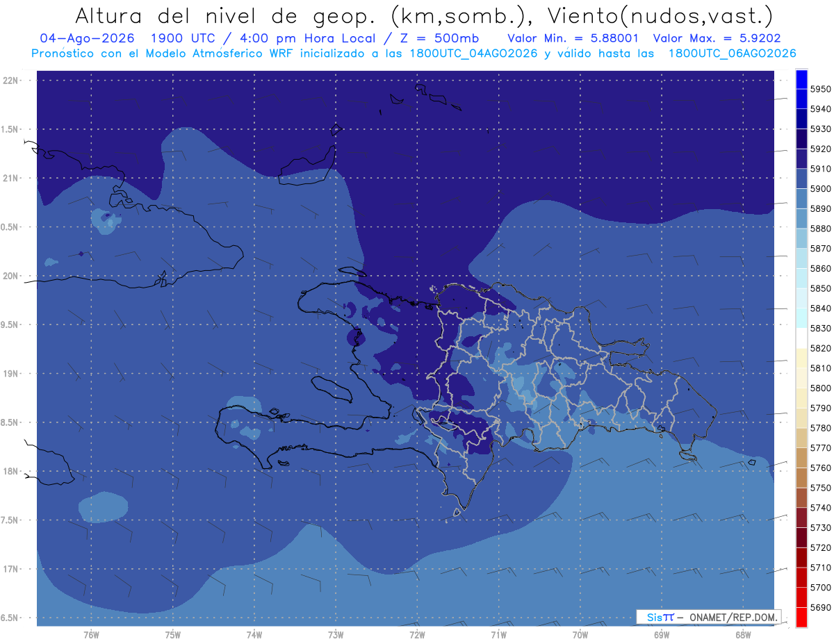Click the '68W' longitude label
Viewport: 834px width, 644px height.
(743, 635)
